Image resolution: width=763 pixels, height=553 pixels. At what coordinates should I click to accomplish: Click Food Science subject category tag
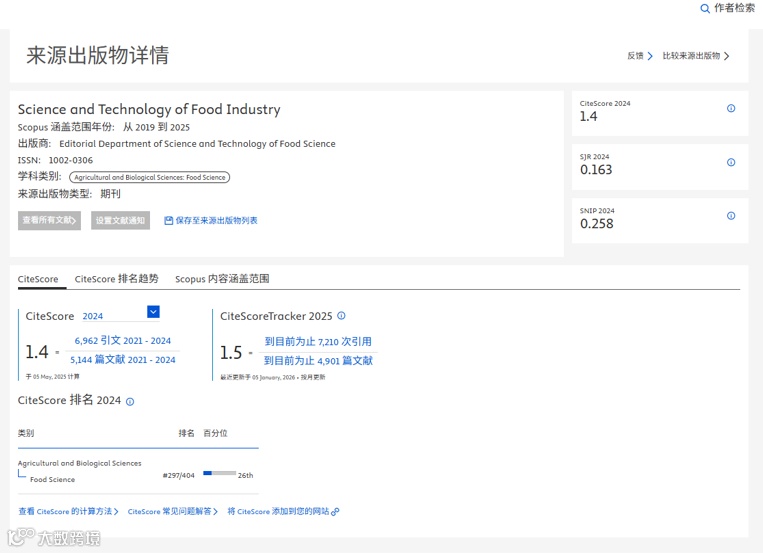click(x=149, y=177)
